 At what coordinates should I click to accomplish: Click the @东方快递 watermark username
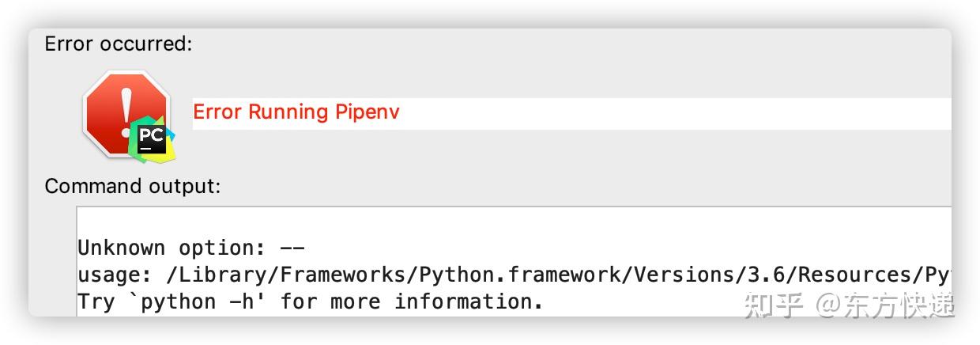pyautogui.click(x=885, y=305)
